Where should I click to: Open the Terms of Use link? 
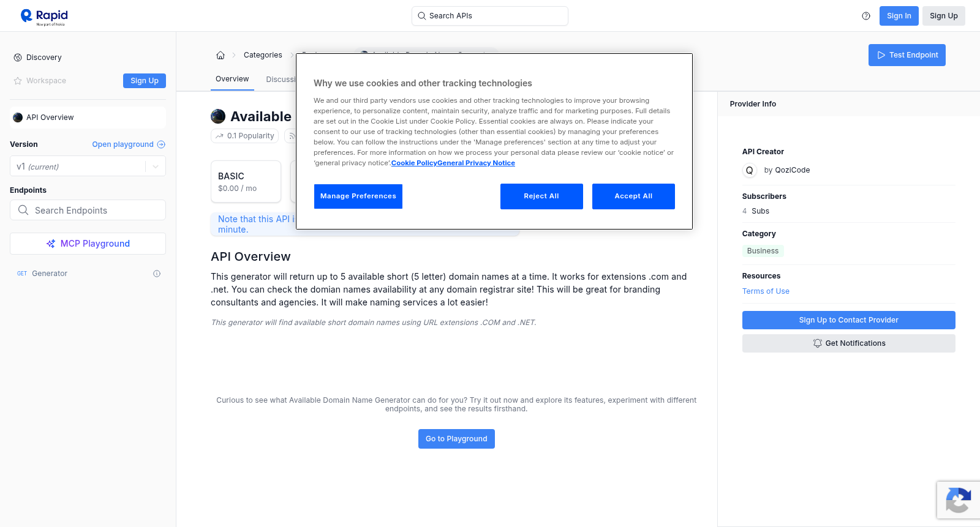(x=766, y=291)
